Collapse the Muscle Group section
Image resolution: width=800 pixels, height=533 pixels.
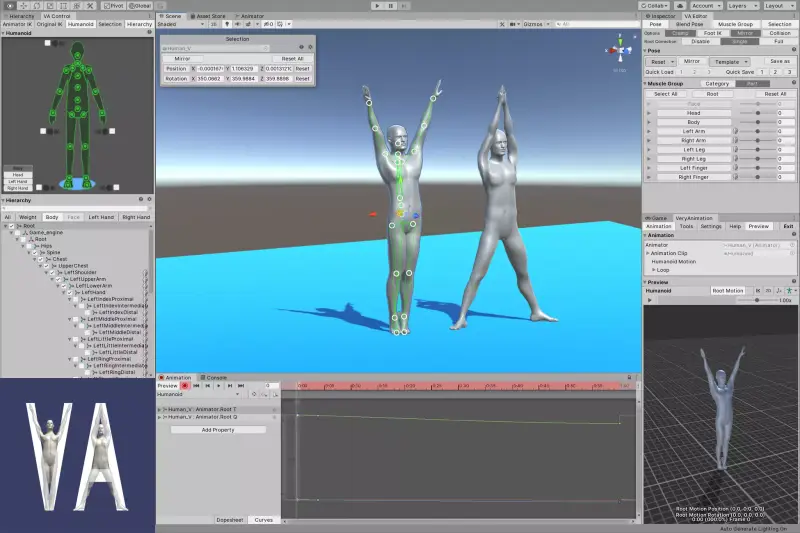[x=645, y=84]
